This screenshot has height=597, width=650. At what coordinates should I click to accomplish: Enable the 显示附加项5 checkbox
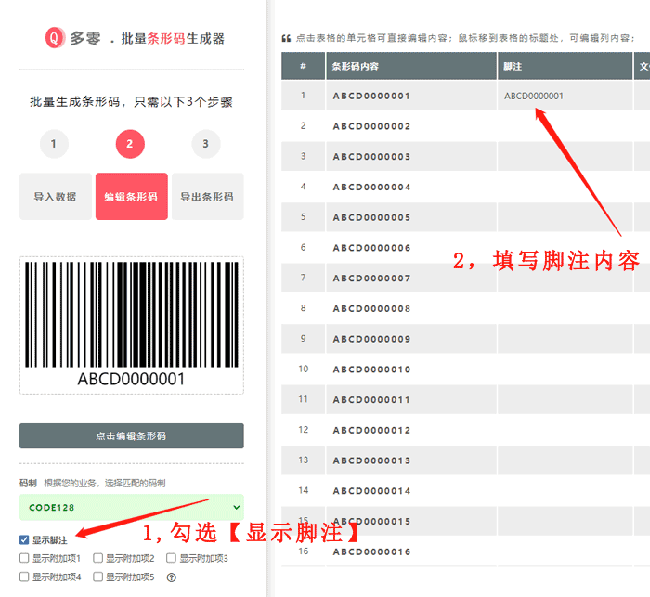[x=98, y=577]
